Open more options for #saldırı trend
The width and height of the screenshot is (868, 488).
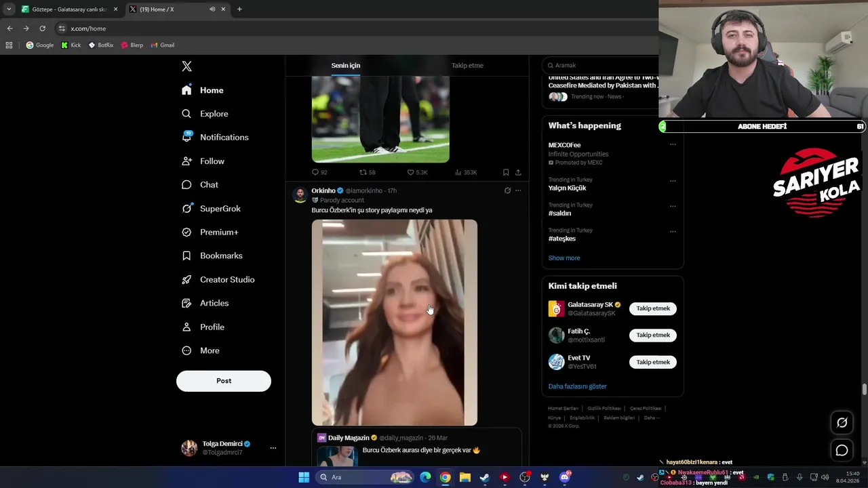[673, 205]
